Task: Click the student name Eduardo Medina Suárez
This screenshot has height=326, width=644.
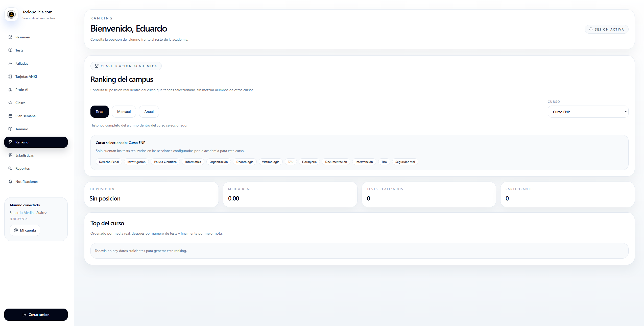Action: pos(28,213)
